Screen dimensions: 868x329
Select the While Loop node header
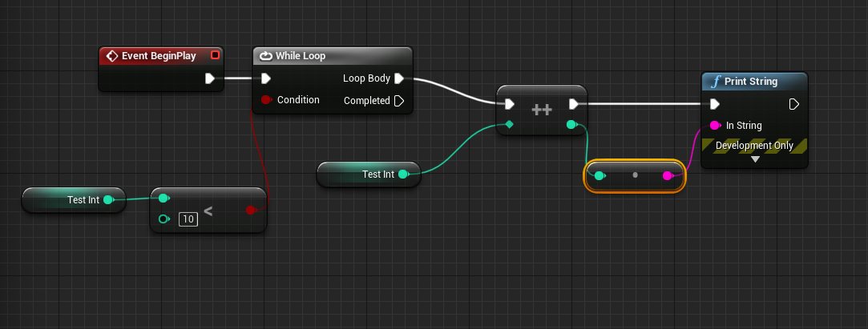[x=332, y=56]
